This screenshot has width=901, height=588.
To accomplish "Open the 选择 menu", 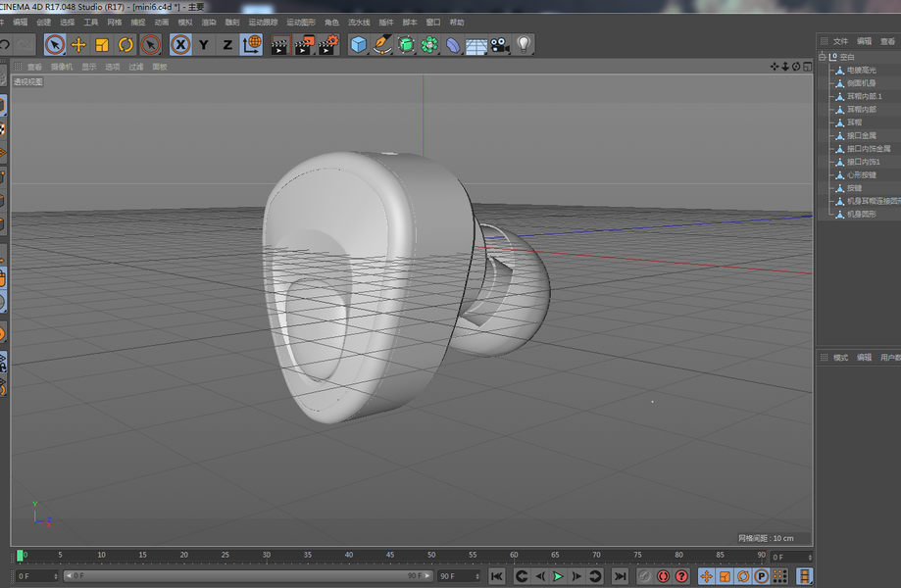I will [68, 23].
